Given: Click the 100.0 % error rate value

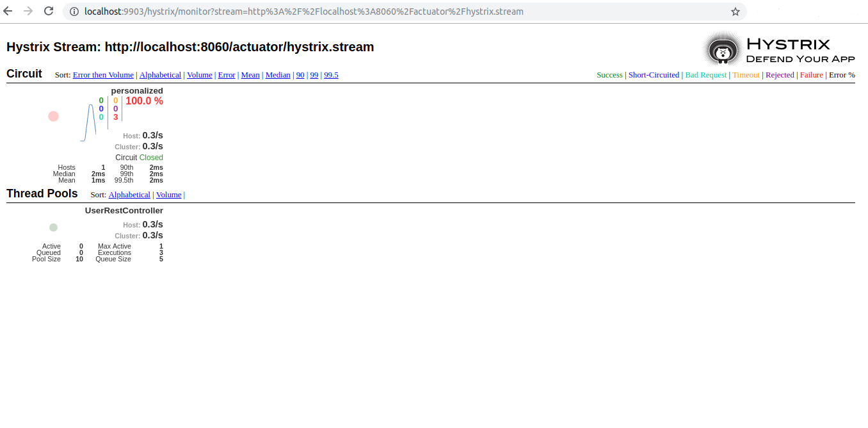Looking at the screenshot, I should coord(144,101).
